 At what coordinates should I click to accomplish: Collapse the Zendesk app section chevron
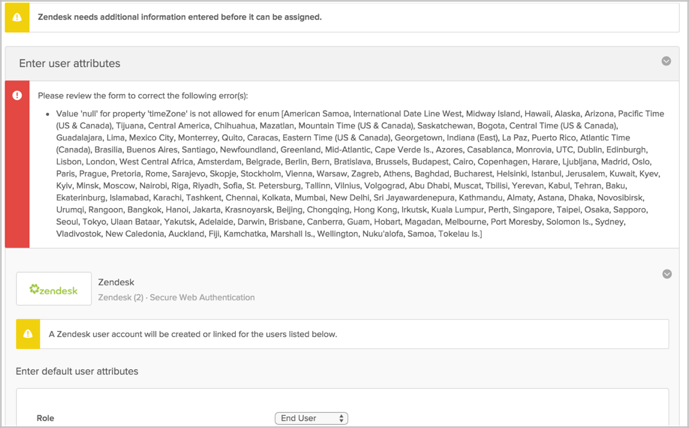667,274
